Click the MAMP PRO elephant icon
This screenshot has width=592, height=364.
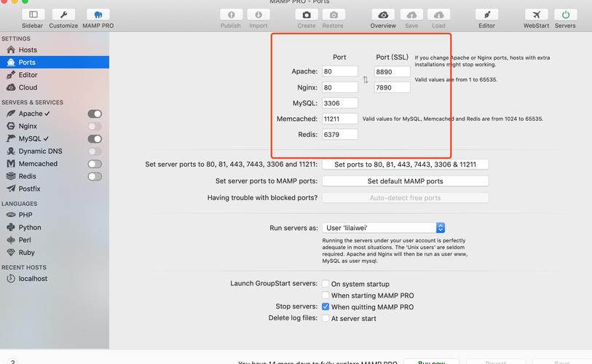(98, 15)
